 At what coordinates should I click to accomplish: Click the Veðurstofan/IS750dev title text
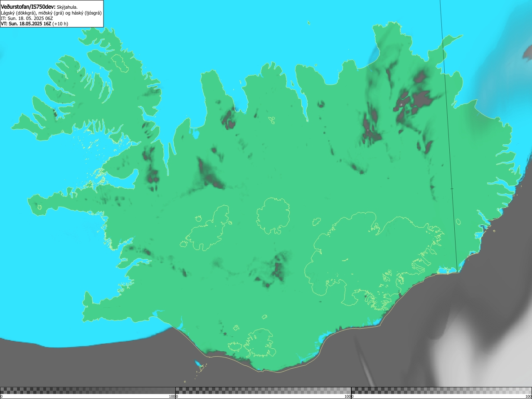point(28,7)
